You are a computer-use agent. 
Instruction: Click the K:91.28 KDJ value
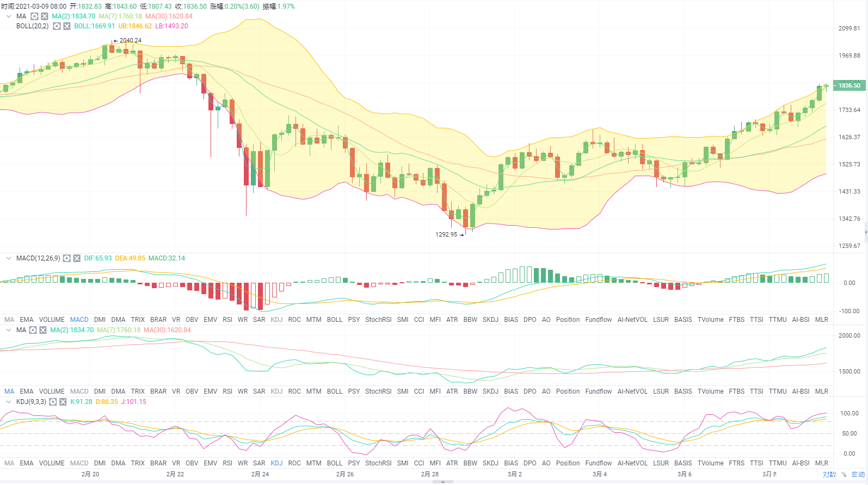point(81,402)
